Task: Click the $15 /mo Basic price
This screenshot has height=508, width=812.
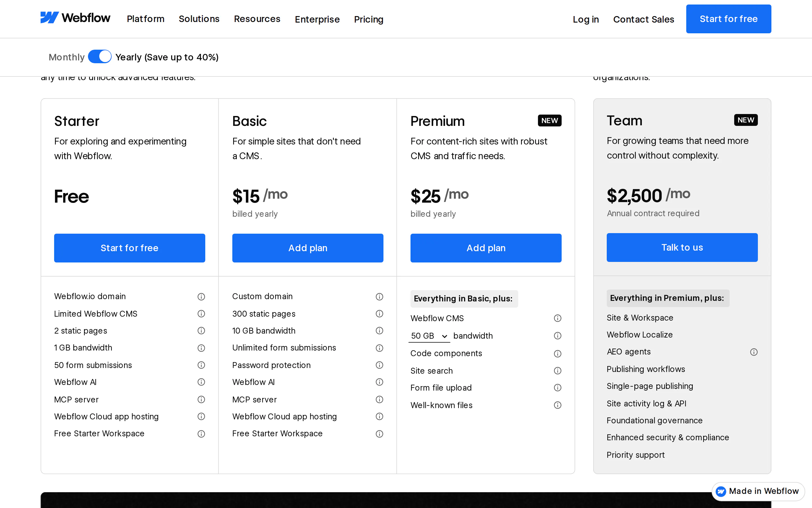Action: point(260,196)
